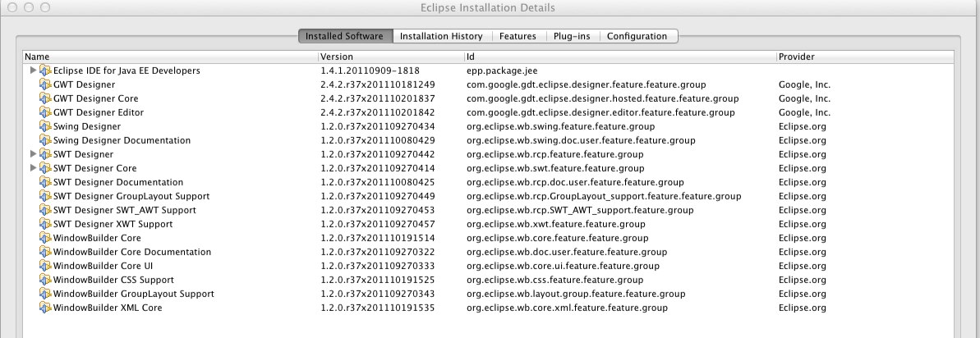The image size is (980, 338).
Task: Click the WindowBuilder GroupLayout Support icon
Action: pos(45,294)
